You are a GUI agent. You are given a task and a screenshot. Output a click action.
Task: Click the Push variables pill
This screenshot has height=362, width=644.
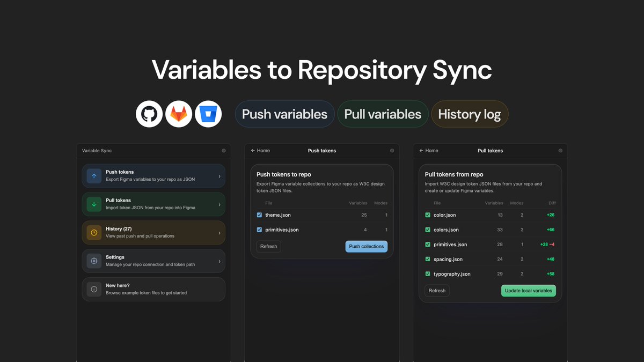284,114
